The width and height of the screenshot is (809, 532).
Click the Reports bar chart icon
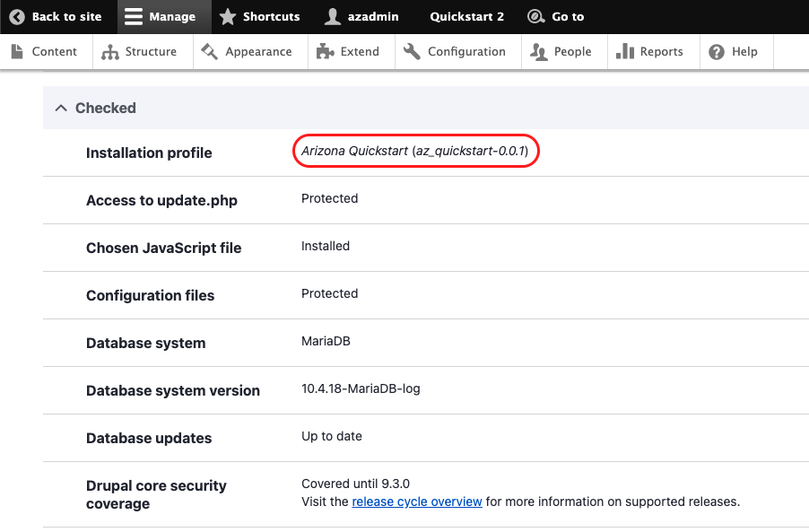[x=625, y=52]
